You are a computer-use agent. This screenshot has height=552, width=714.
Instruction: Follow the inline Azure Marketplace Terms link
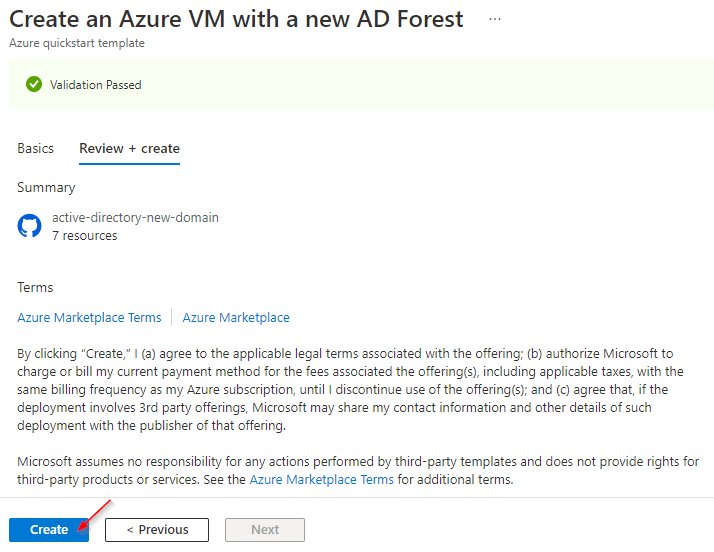pos(321,480)
